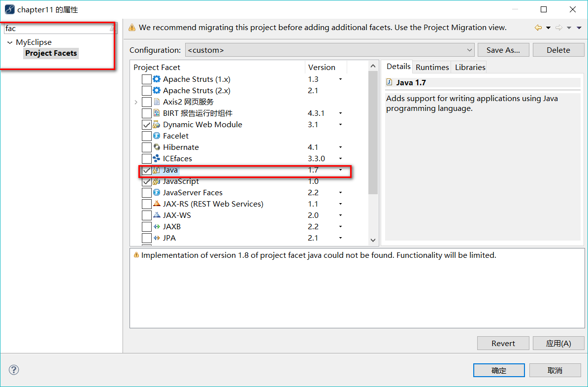Click the Delete configuration button
This screenshot has width=588, height=387.
pyautogui.click(x=558, y=50)
